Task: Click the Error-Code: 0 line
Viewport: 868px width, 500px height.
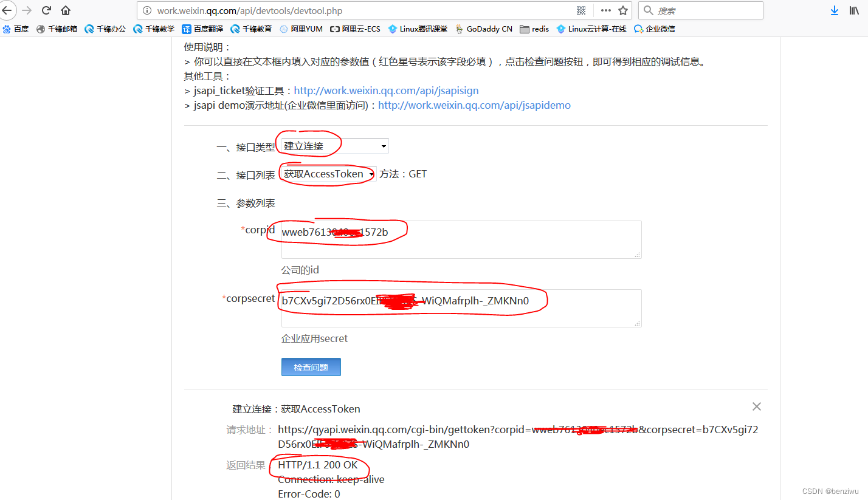Action: [309, 494]
